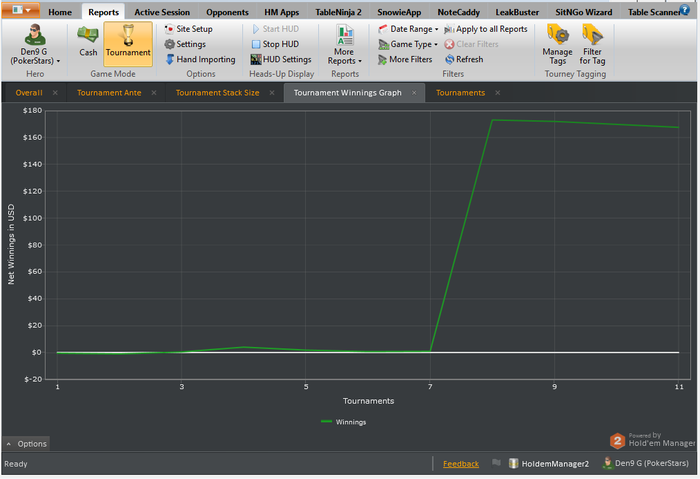This screenshot has width=700, height=479.
Task: Click Filter for Tag
Action: (x=592, y=45)
